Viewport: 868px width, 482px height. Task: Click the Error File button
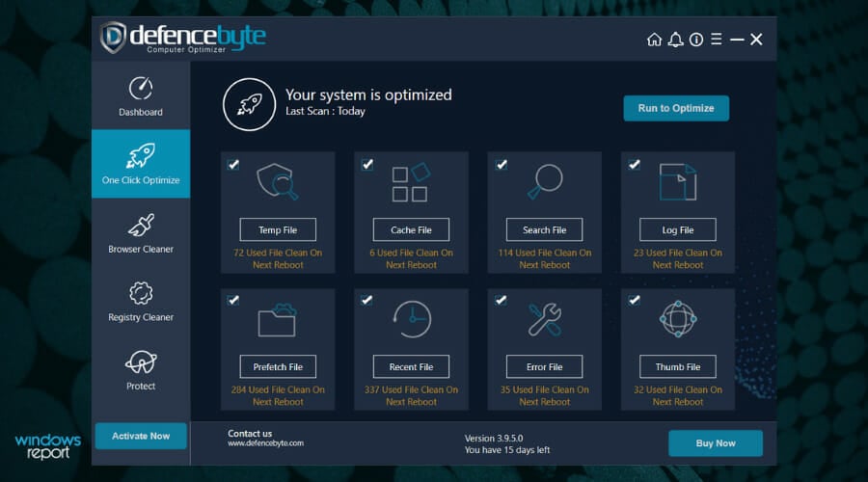point(545,366)
